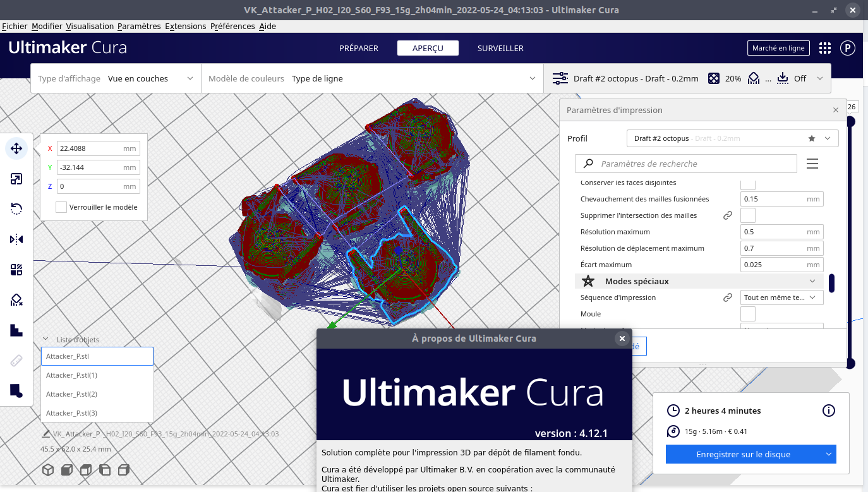Open the Modifier menu
This screenshot has height=492, width=868.
(47, 27)
